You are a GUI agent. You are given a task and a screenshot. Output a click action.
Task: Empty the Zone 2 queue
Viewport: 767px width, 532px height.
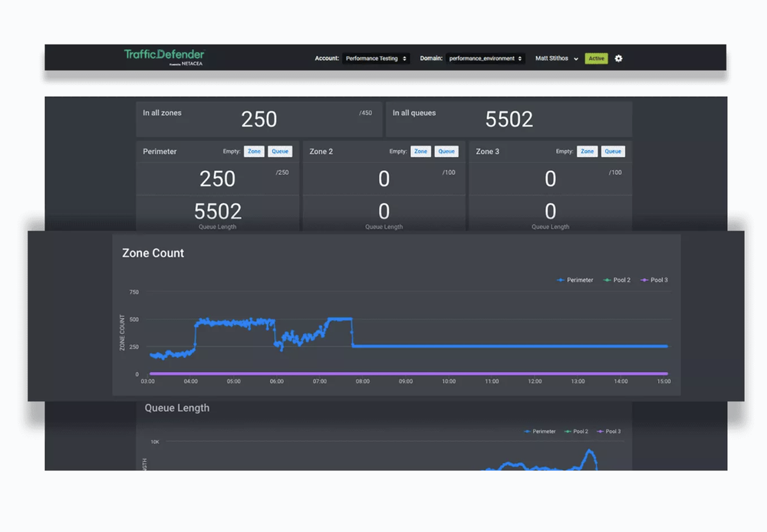446,151
